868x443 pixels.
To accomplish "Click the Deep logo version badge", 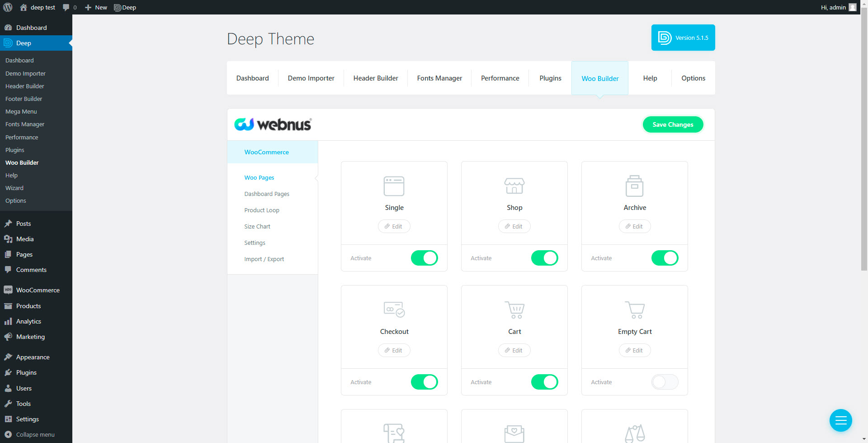I will pos(683,38).
